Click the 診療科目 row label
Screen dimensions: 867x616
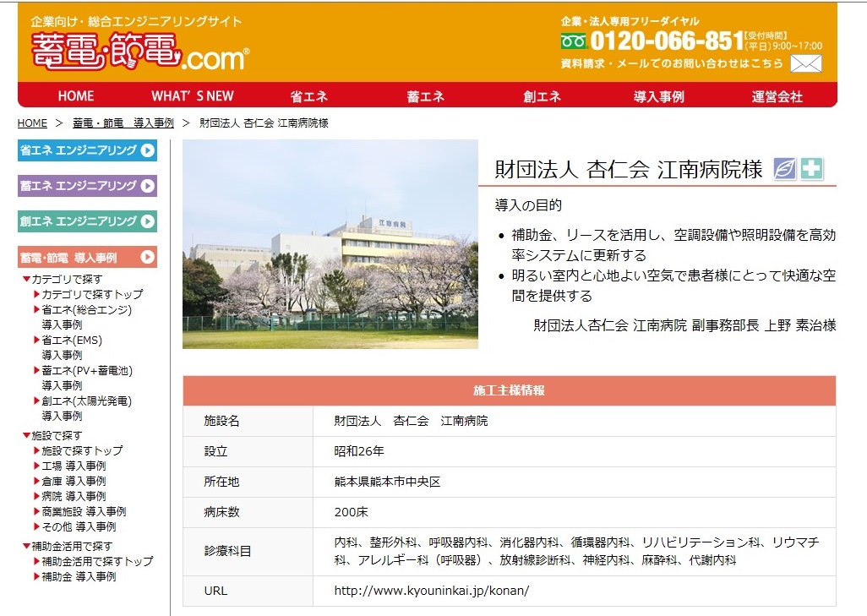(227, 551)
